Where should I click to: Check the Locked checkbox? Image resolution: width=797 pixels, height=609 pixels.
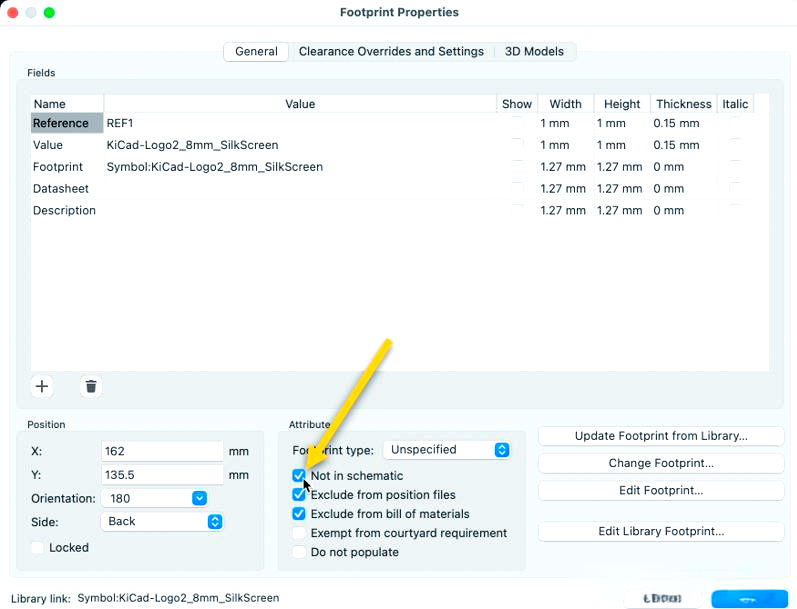click(38, 548)
